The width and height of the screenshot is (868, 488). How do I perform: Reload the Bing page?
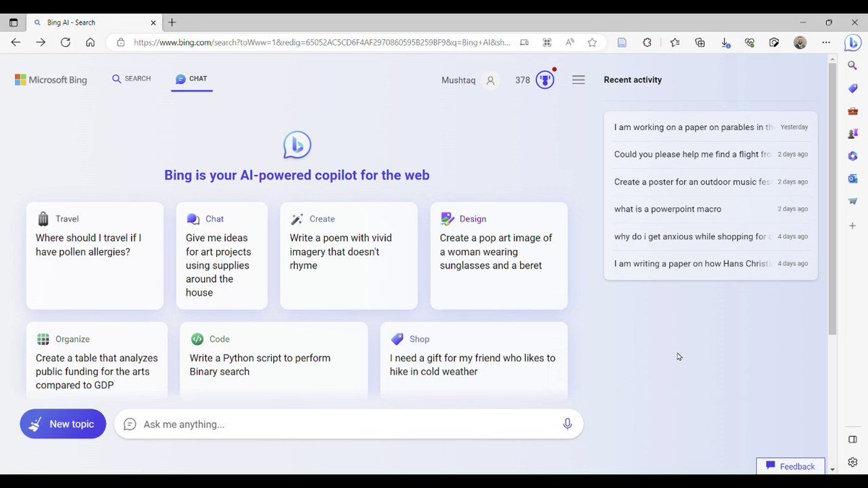[x=65, y=43]
